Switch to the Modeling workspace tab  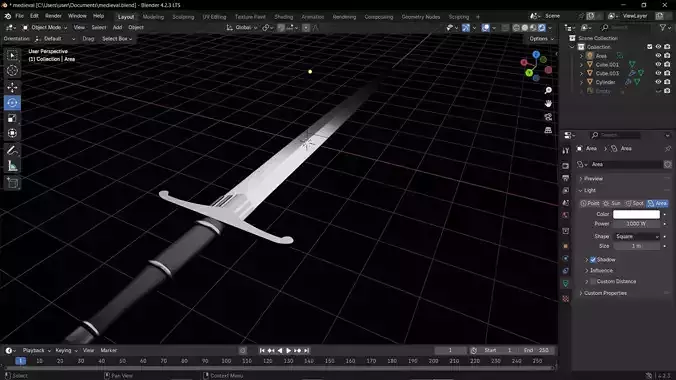click(x=153, y=17)
